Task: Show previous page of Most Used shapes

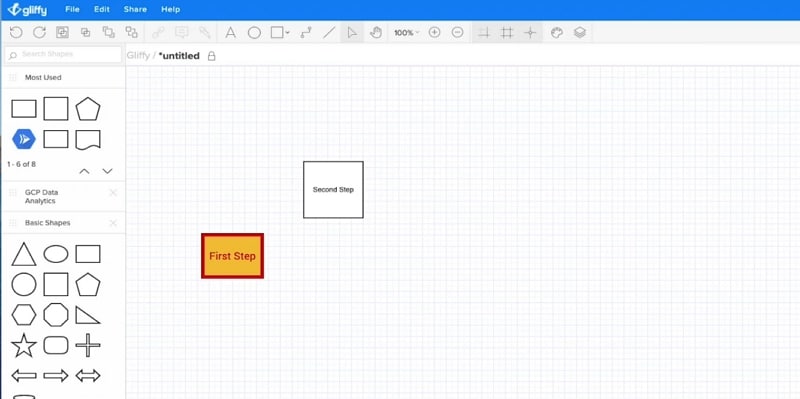Action: pos(85,171)
